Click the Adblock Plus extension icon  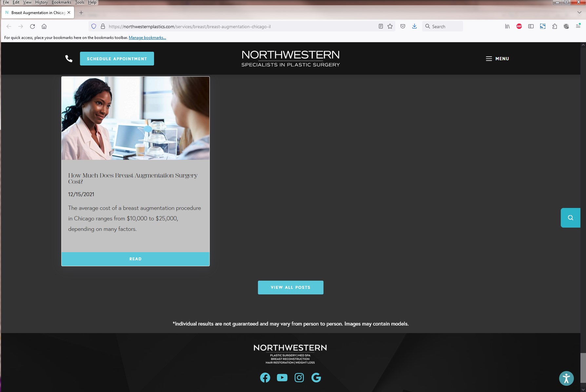pyautogui.click(x=519, y=27)
